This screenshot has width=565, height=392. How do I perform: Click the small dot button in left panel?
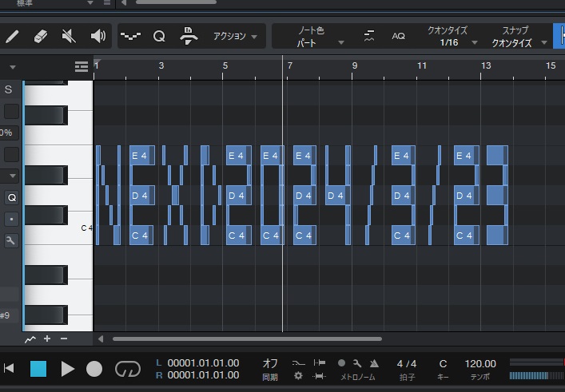point(11,219)
